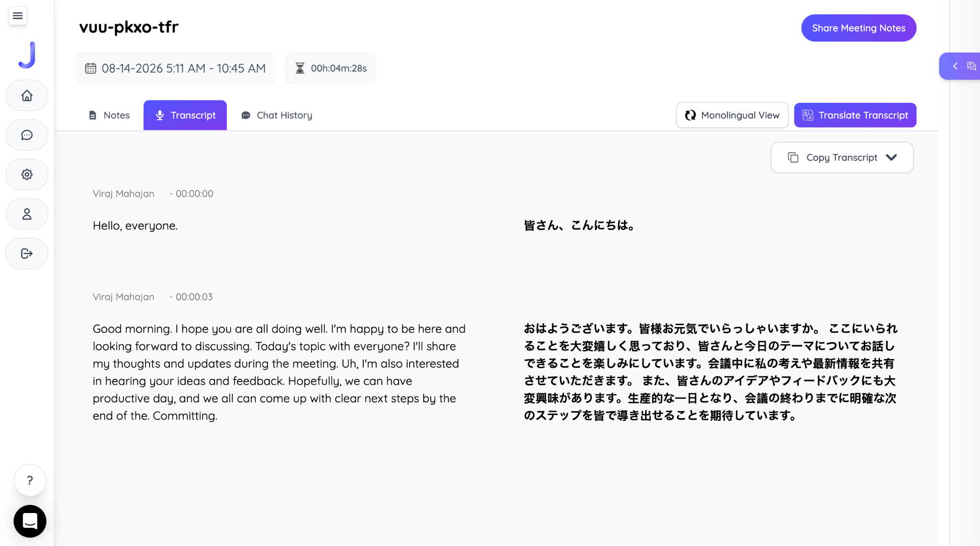Click the refresh icon in Monolingual View
This screenshot has height=546, width=980.
tap(690, 115)
